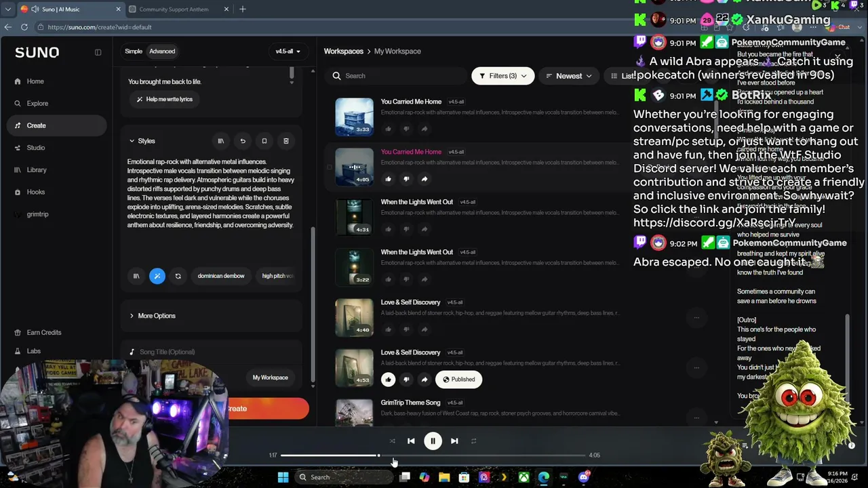Open the v4.5-all model version dropdown
The height and width of the screenshot is (488, 868).
click(288, 52)
